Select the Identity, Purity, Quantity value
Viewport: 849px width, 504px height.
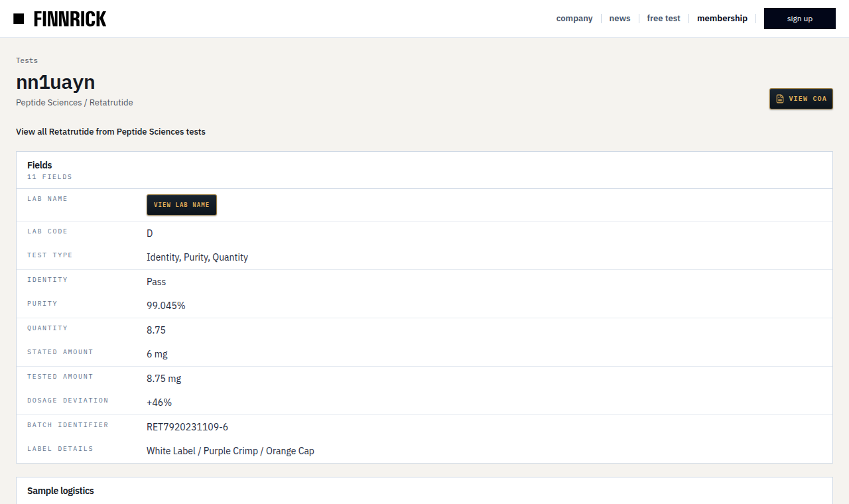pos(198,257)
